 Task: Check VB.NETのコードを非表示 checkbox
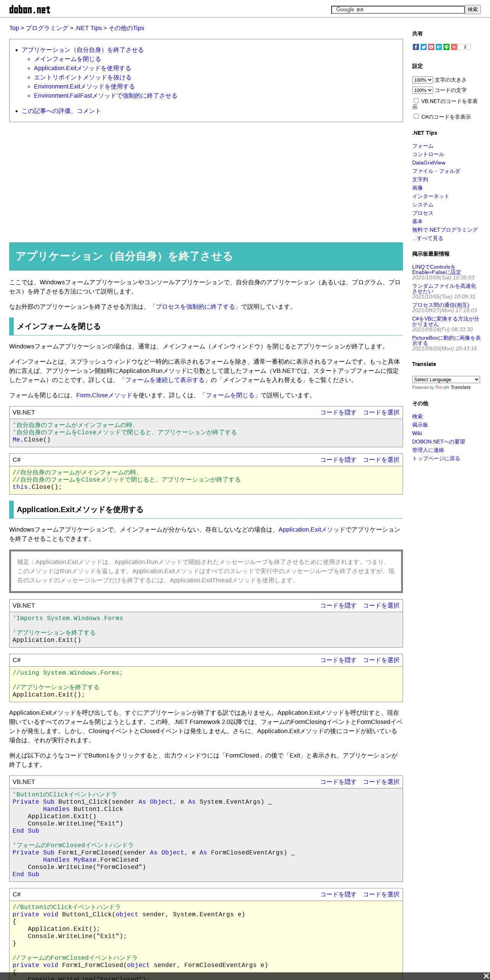(416, 101)
